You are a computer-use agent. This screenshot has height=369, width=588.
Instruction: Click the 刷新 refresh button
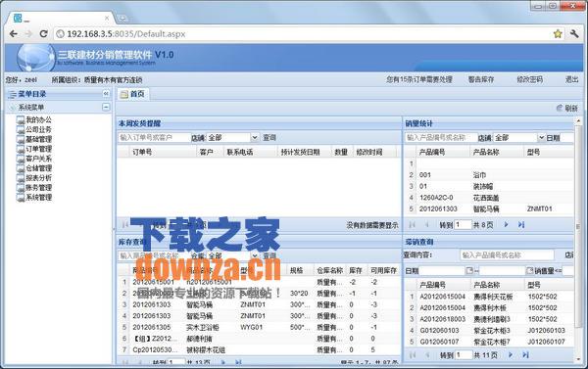[x=566, y=109]
